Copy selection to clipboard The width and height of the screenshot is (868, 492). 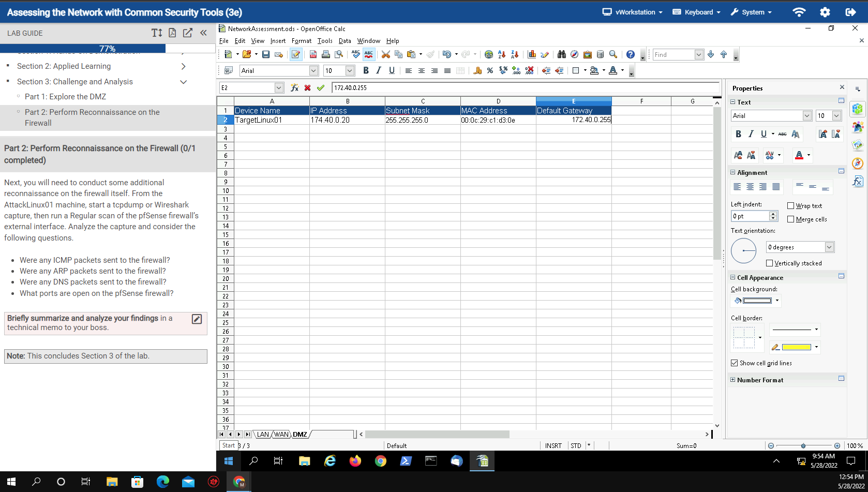click(398, 54)
